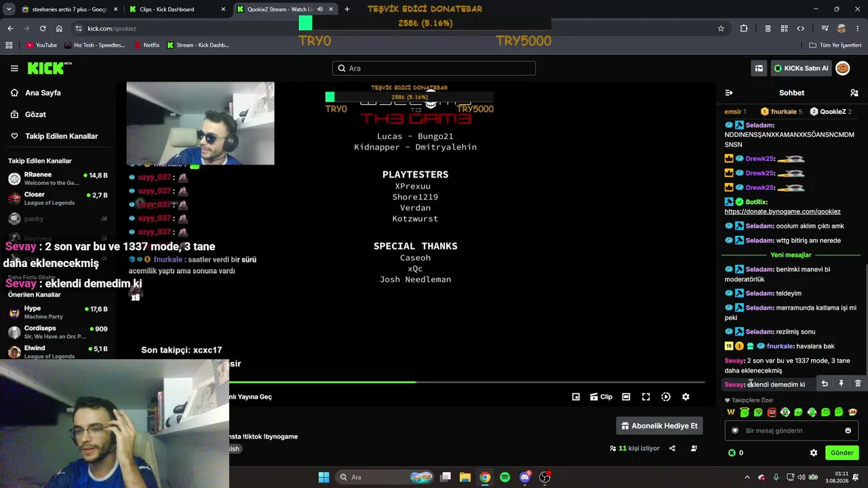Go to the KICK logo homepage

49,68
